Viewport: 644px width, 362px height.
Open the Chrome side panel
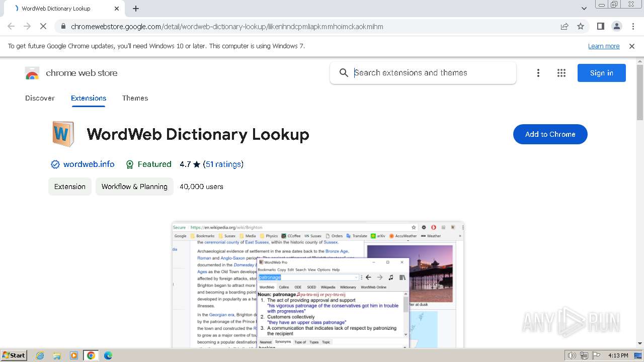coord(600,26)
